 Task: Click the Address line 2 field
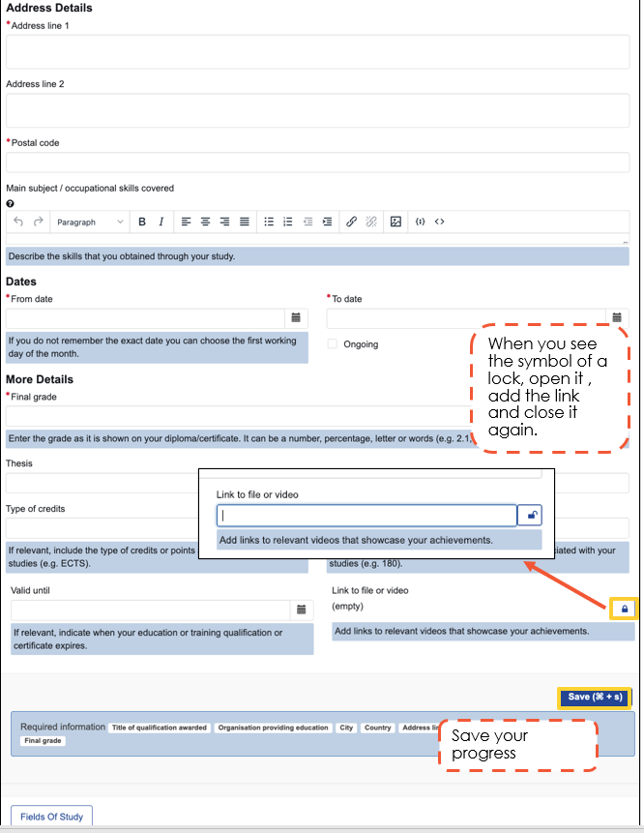317,110
